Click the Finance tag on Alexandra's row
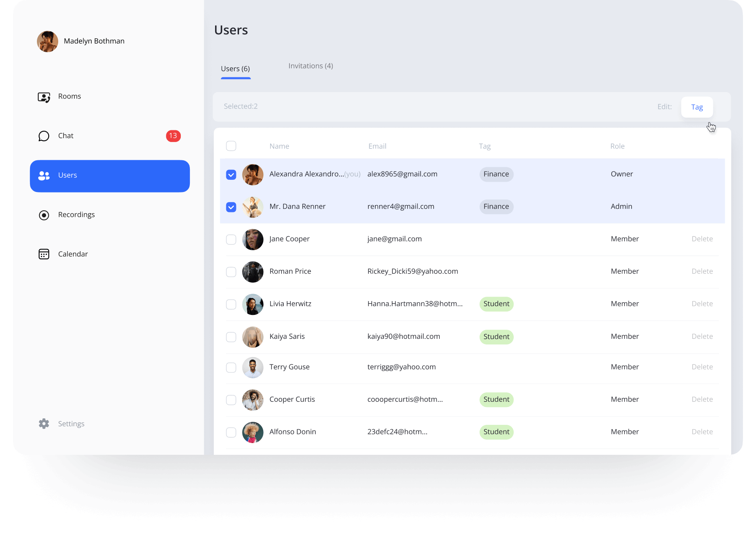The width and height of the screenshot is (756, 533). pos(496,175)
